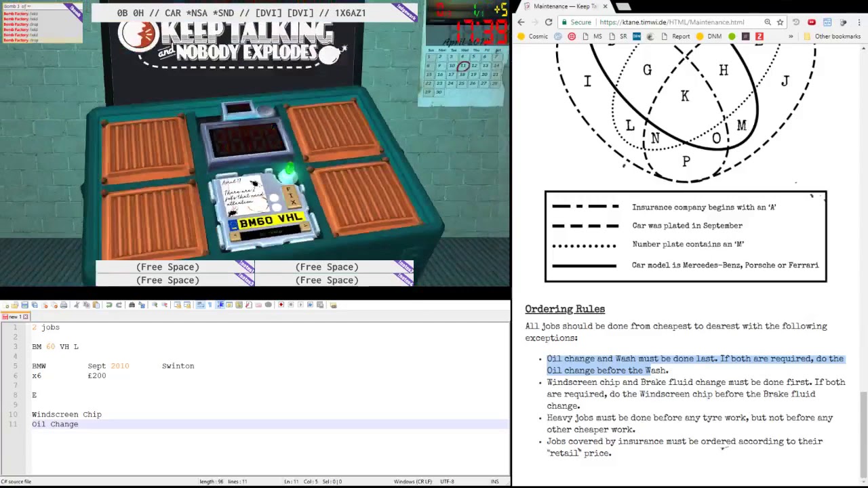Click the Paste icon in Notepad++ toolbar
This screenshot has height=488, width=868.
(x=97, y=305)
